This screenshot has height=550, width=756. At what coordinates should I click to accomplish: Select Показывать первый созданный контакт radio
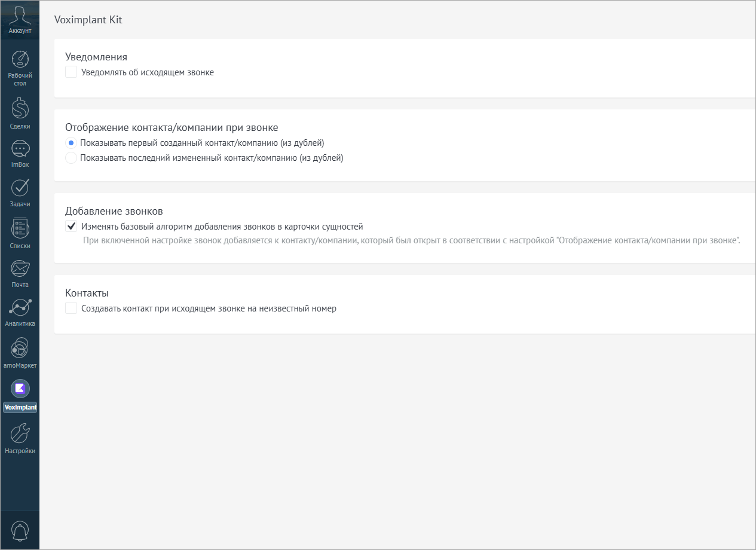coord(71,143)
